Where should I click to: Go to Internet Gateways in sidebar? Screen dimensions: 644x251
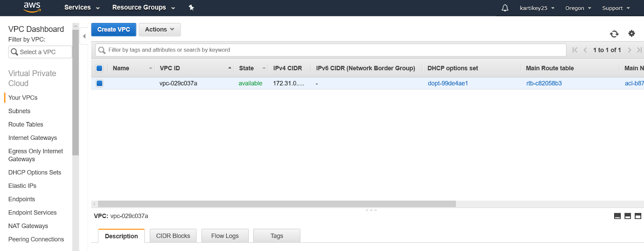33,138
